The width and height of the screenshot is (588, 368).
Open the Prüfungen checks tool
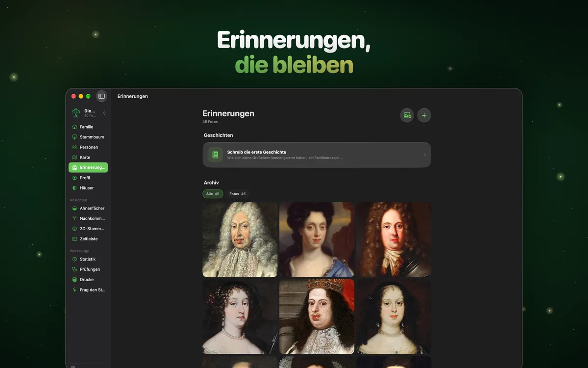point(88,269)
